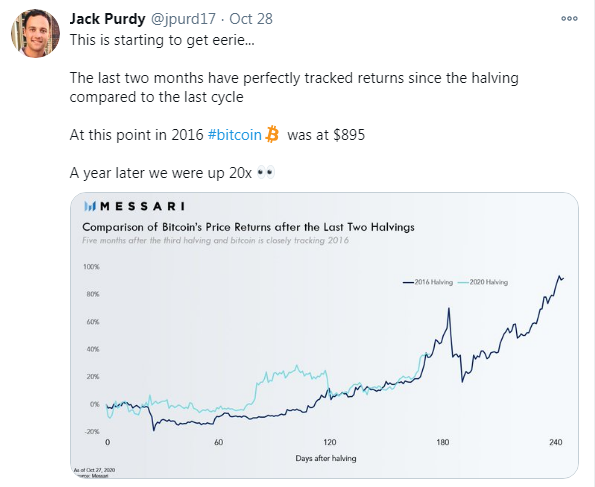Click the tweet text mentioning $895

point(217,135)
